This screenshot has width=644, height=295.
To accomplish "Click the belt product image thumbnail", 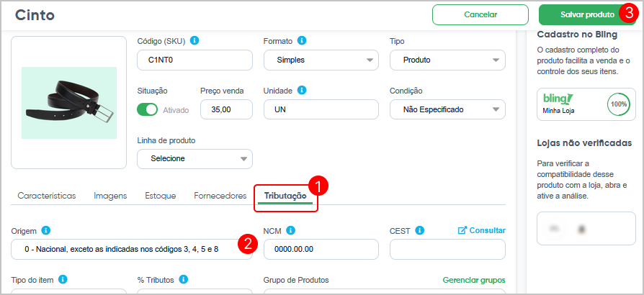I will tap(69, 103).
